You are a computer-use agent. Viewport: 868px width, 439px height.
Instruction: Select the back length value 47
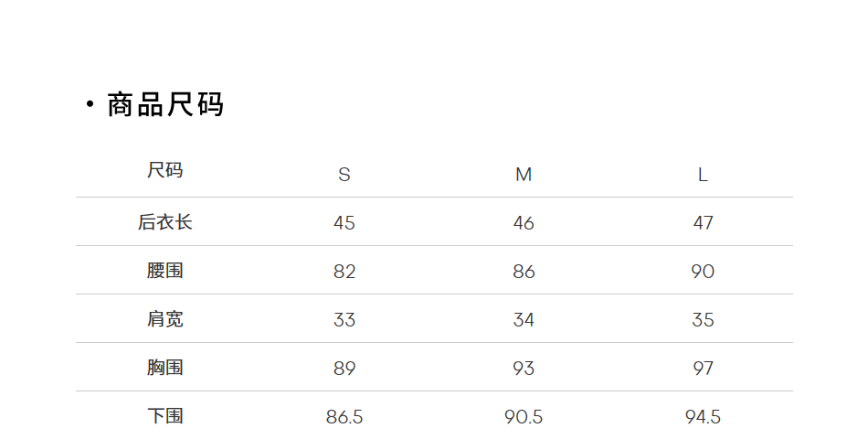pyautogui.click(x=703, y=223)
